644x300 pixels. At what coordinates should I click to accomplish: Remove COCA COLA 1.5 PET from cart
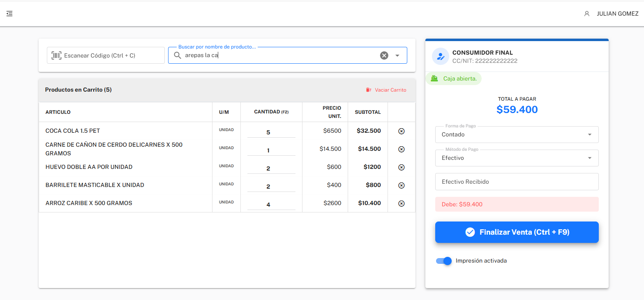402,131
